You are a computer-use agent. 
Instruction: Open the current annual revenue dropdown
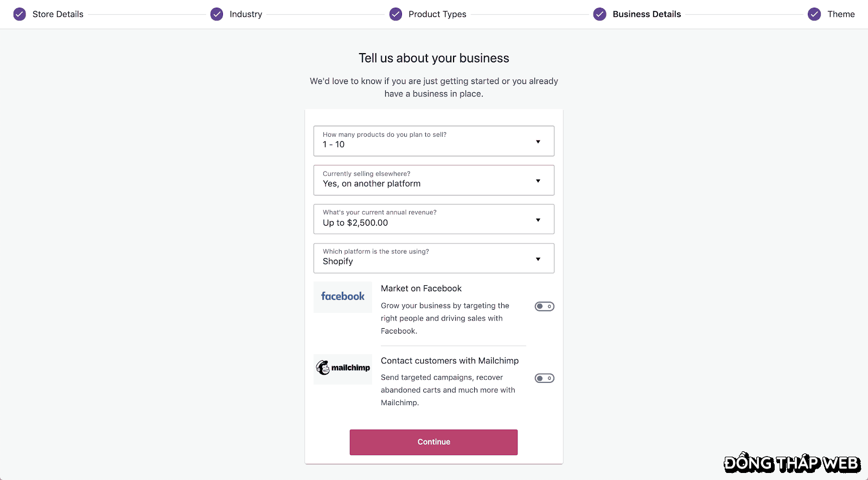[x=433, y=219]
